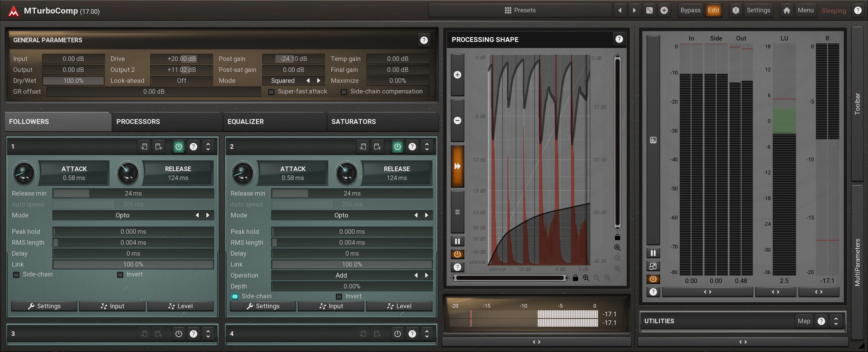Open follower 2 Operation Add selector
Viewport: 868px width, 352px height.
tap(341, 275)
